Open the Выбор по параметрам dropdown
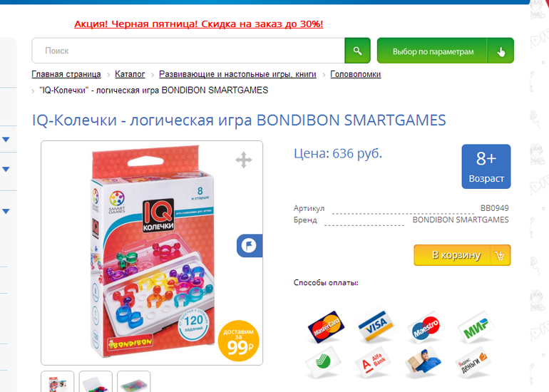Screen dimensions: 549x392 pyautogui.click(x=446, y=51)
